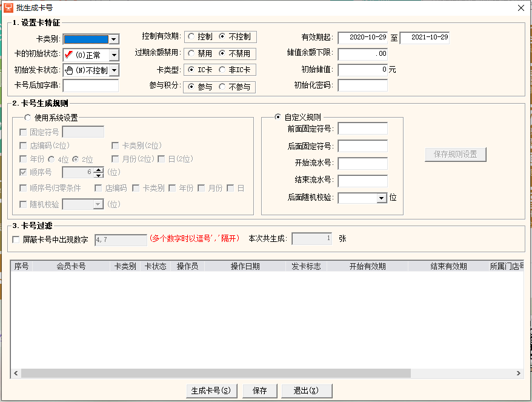Viewport: 532px width, 402px height.
Task: Toggle the 顺序号归零条件 checkbox
Action: (23, 188)
